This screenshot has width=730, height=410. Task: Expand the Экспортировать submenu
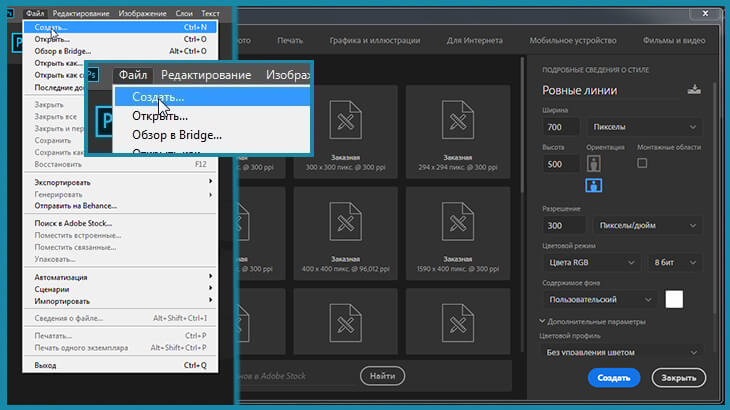pos(121,182)
